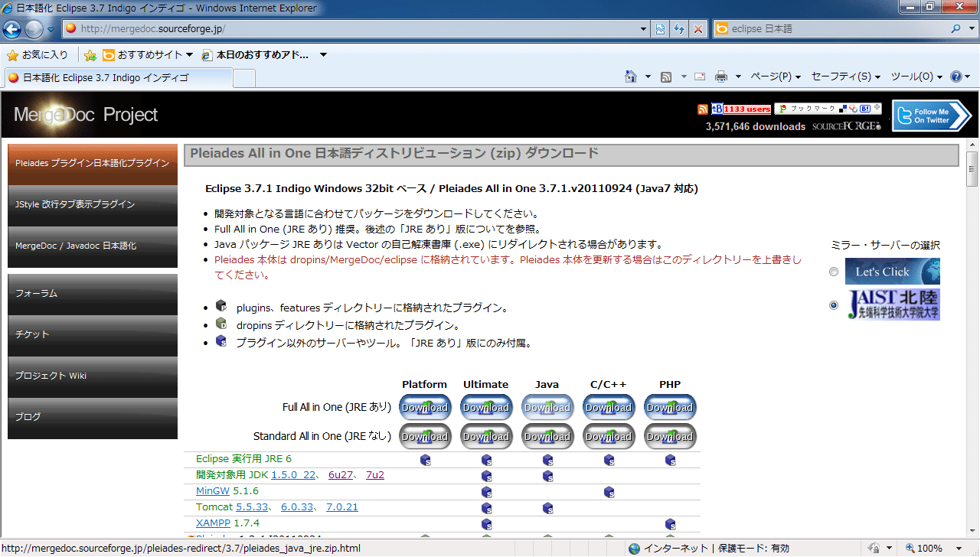This screenshot has width=980, height=557.
Task: Open the search provider dropdown arrow
Action: [971, 29]
